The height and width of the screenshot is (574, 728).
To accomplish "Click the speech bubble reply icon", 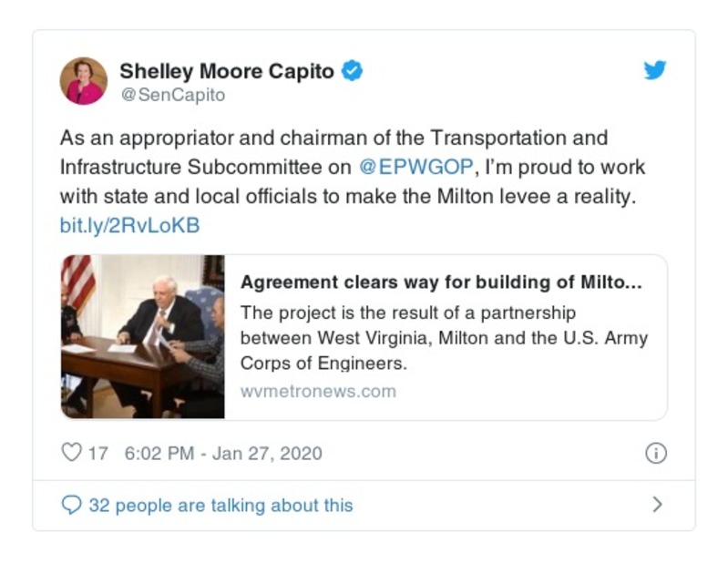I will pos(70,505).
